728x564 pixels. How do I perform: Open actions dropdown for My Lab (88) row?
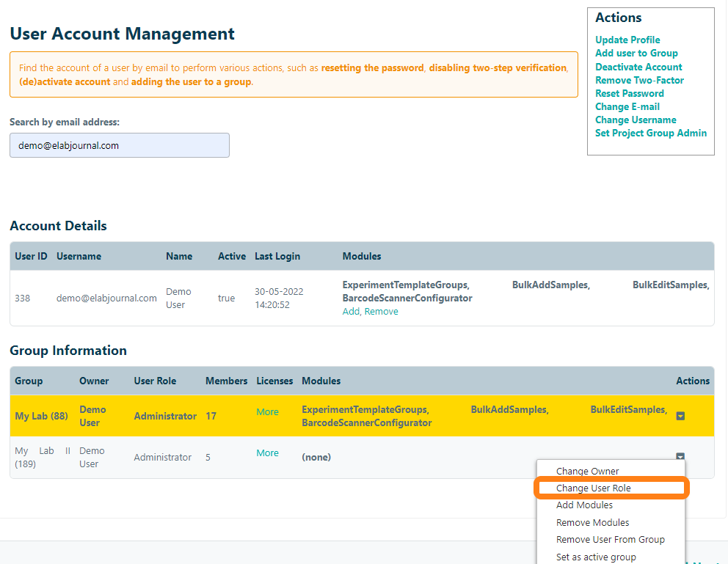(680, 416)
